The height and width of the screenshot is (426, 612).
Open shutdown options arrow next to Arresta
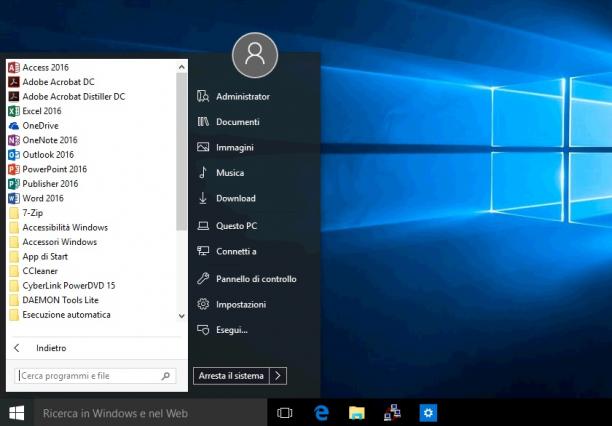coord(278,376)
